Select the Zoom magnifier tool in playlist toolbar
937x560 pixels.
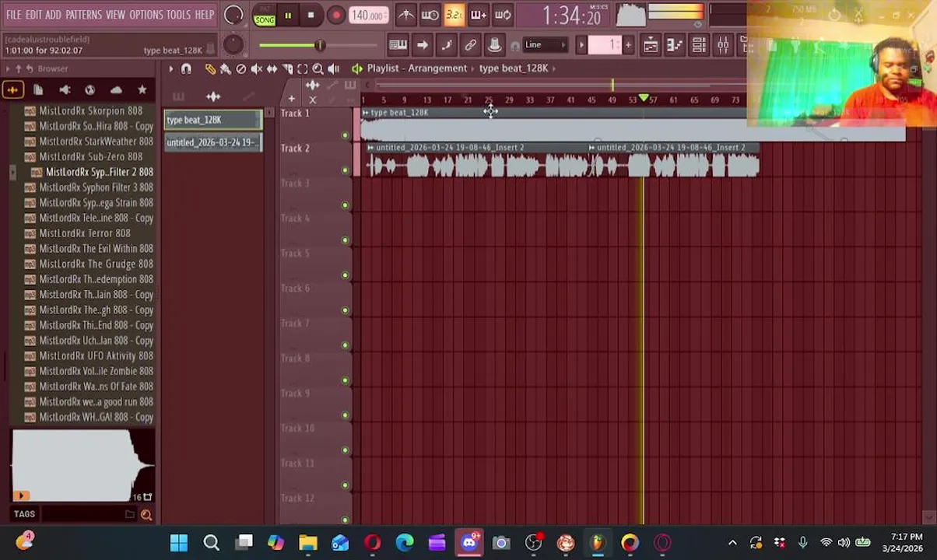[x=318, y=68]
